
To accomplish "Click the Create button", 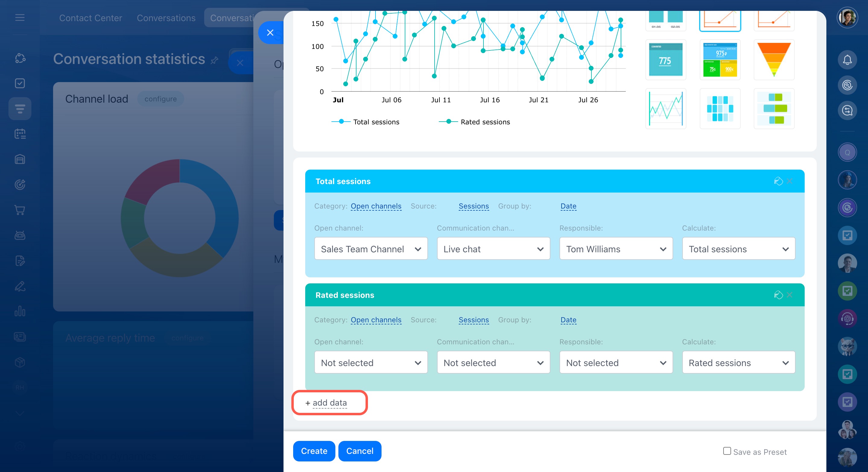I will point(314,451).
